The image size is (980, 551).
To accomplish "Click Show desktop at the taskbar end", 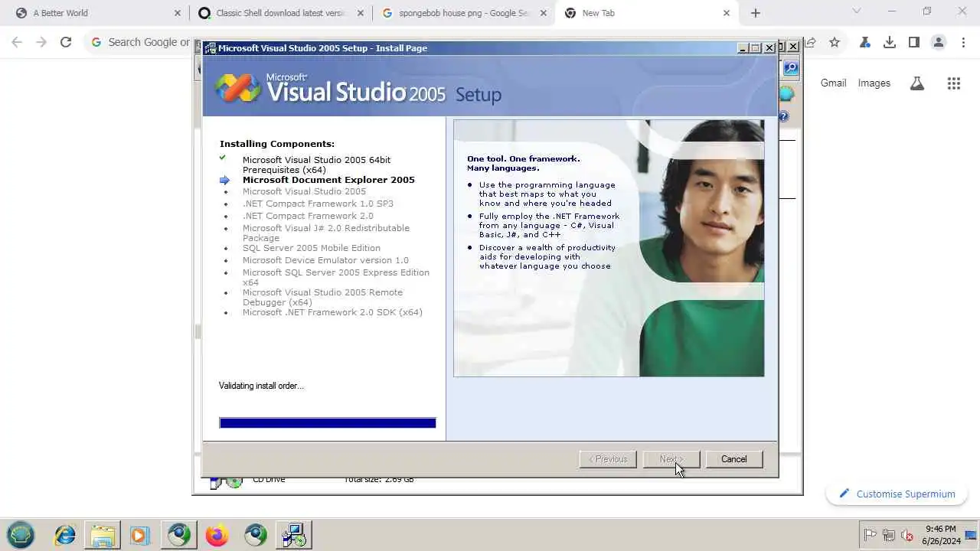I will click(x=972, y=535).
